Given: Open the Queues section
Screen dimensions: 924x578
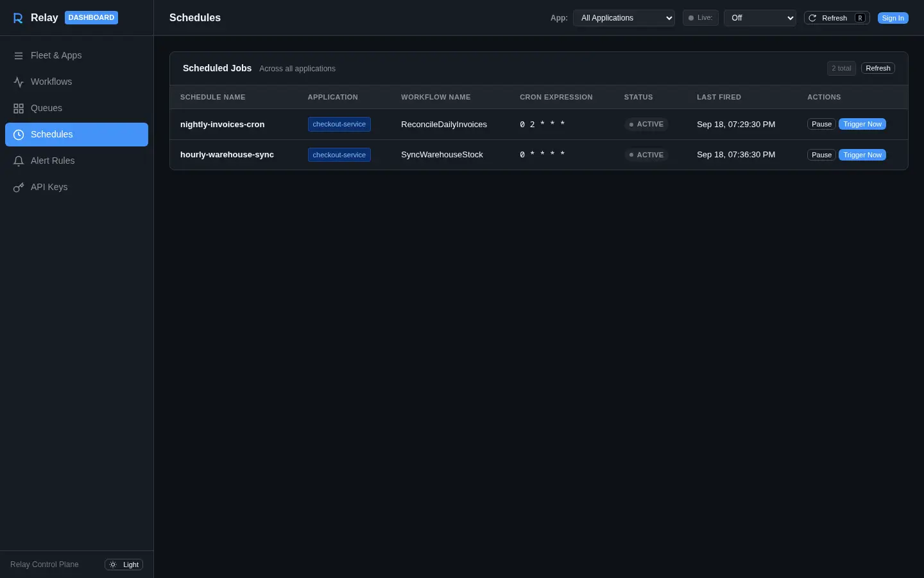Looking at the screenshot, I should point(76,108).
